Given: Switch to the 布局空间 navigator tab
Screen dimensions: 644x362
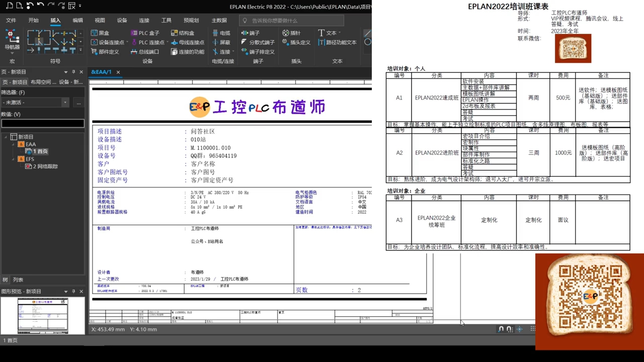Looking at the screenshot, I should [43, 82].
